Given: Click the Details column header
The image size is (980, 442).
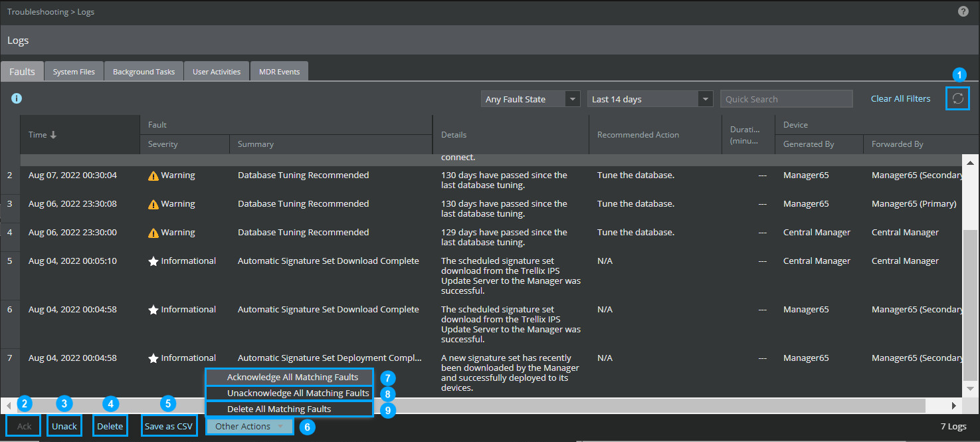Looking at the screenshot, I should pos(510,134).
